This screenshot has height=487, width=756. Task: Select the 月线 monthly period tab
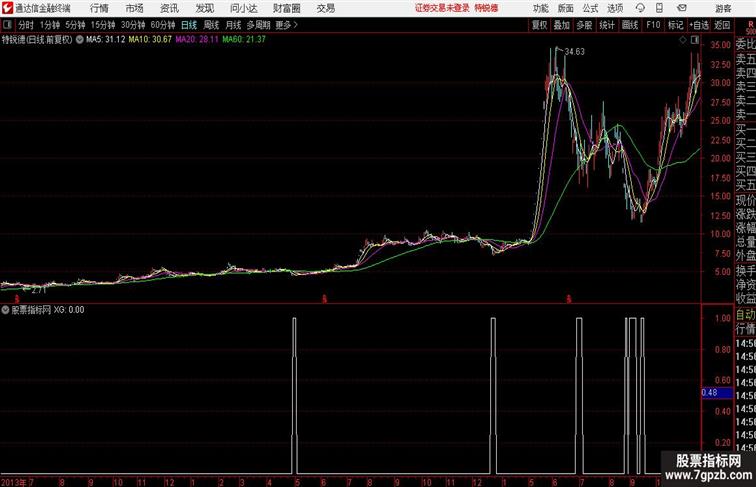(x=233, y=25)
